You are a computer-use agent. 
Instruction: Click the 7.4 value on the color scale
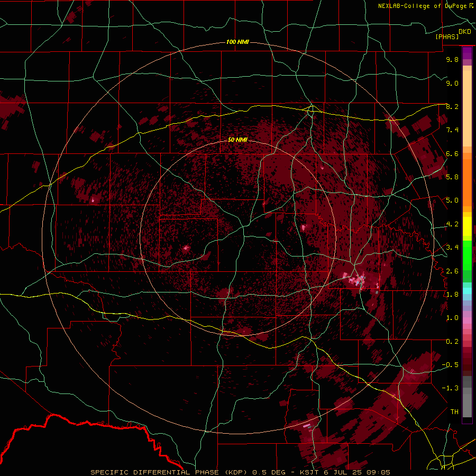click(x=452, y=130)
